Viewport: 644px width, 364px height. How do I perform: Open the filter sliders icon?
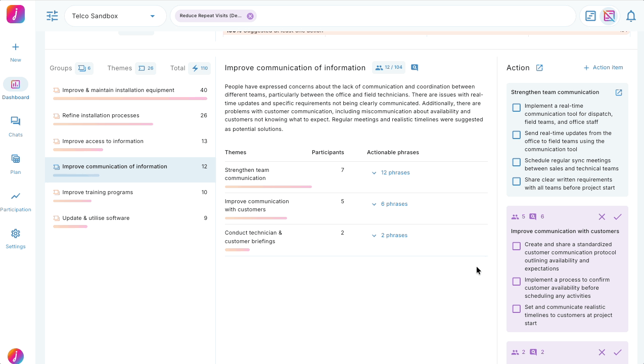click(52, 16)
